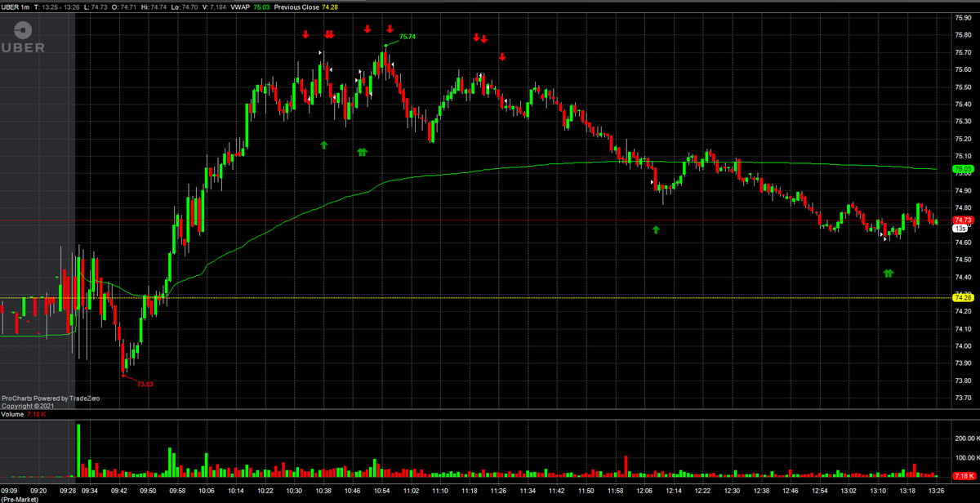The height and width of the screenshot is (503, 980).
Task: Click the 13s candle countdown tag
Action: [960, 229]
